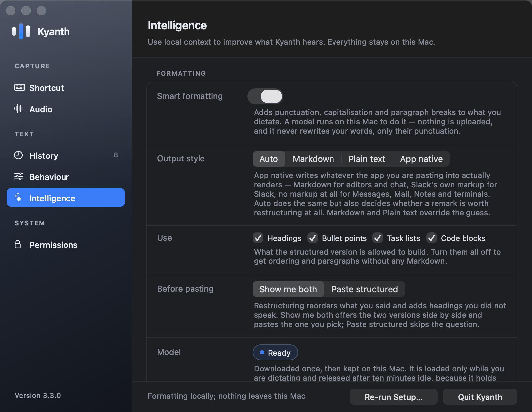532x412 pixels.
Task: Click the FORMATTING section header
Action: [x=181, y=73]
